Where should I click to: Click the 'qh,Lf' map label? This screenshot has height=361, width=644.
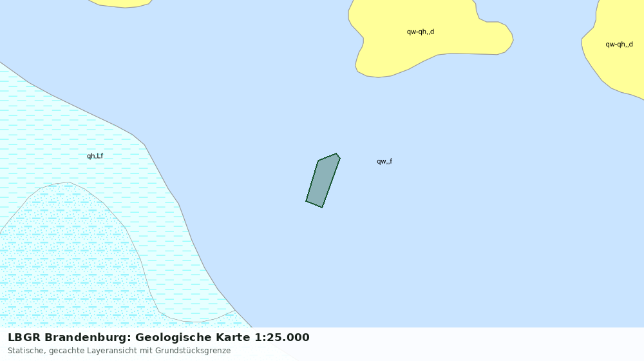(95, 156)
